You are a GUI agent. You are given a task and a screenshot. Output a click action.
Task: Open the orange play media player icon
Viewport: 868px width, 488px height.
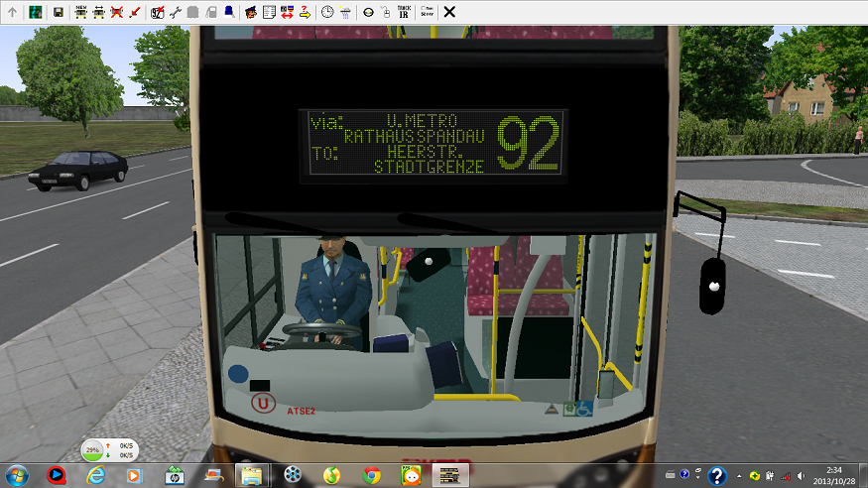coord(135,475)
